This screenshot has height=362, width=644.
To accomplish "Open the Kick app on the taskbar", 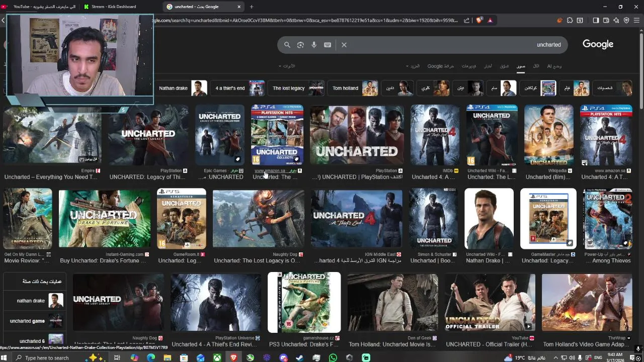I will tap(366, 357).
